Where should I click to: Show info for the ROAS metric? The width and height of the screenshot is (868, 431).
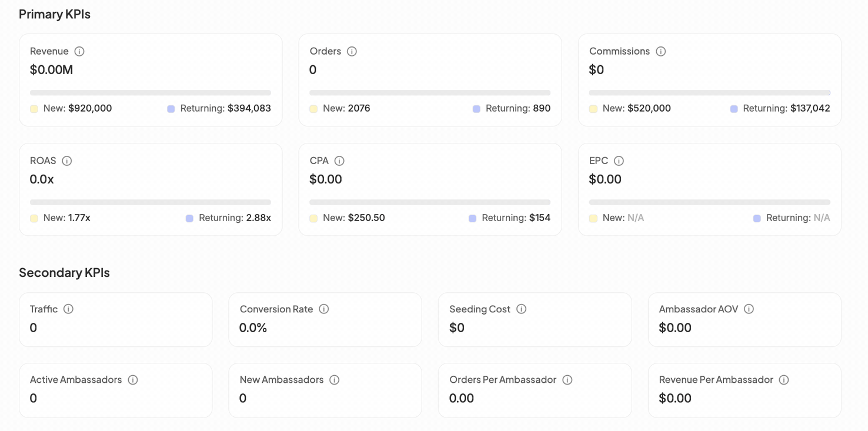[67, 161]
